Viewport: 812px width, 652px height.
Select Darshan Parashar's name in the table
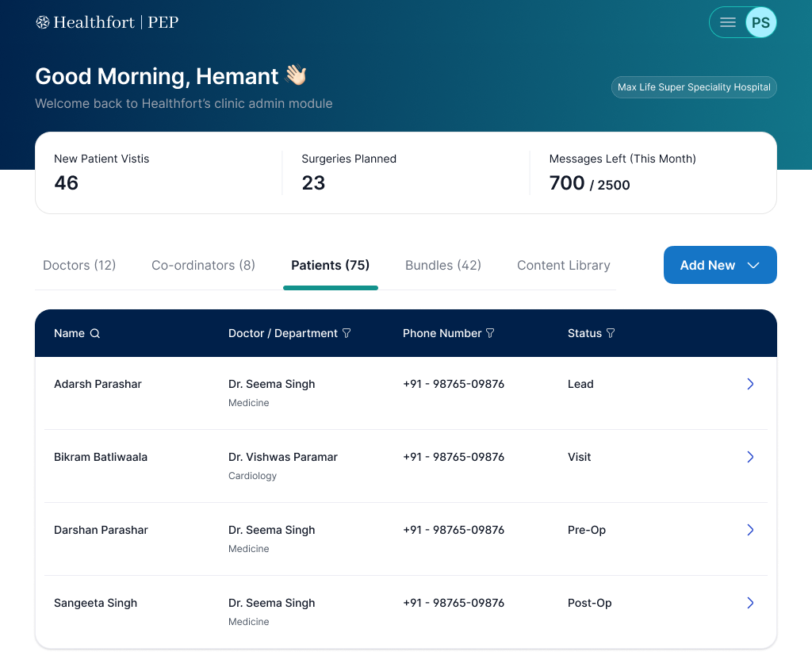101,530
